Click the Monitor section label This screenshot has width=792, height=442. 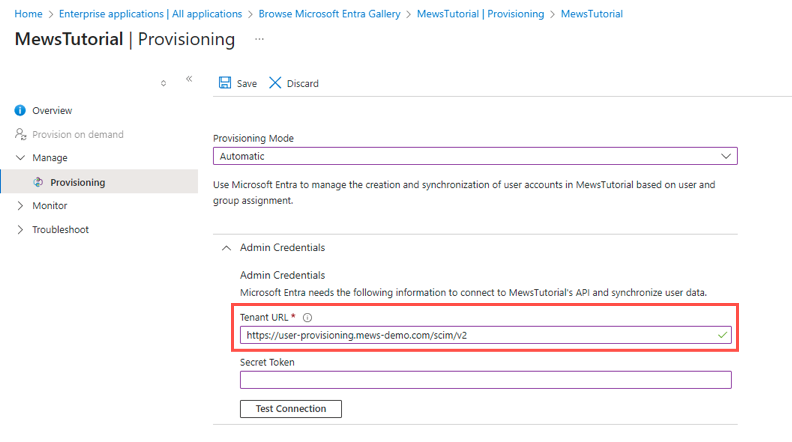[50, 206]
